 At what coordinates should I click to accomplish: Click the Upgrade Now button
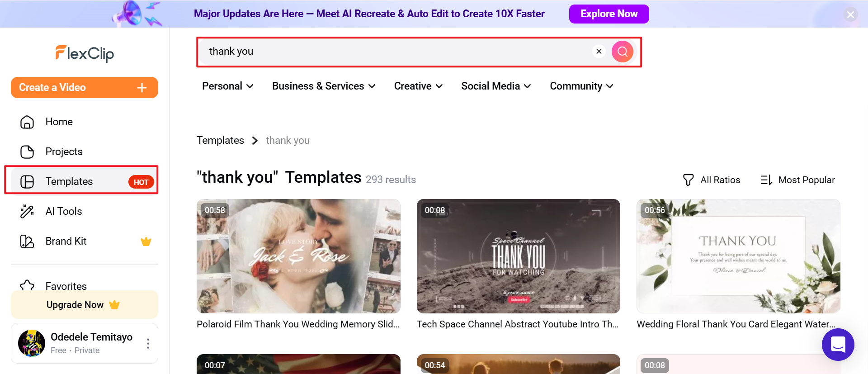pos(85,305)
